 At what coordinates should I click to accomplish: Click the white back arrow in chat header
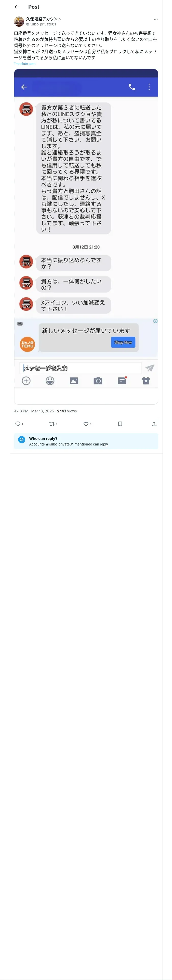(24, 87)
